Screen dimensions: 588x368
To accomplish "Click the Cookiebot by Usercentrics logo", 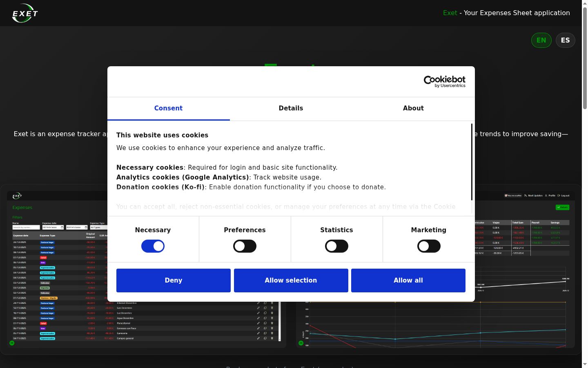I will pyautogui.click(x=445, y=81).
